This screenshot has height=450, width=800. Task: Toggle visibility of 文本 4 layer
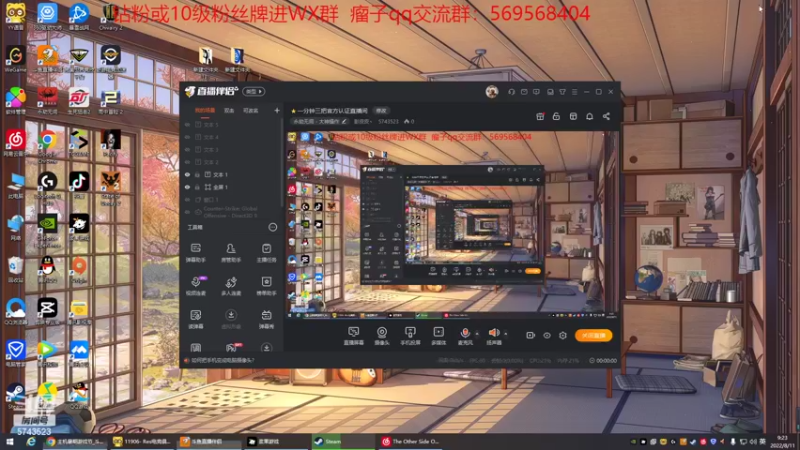[x=187, y=137]
